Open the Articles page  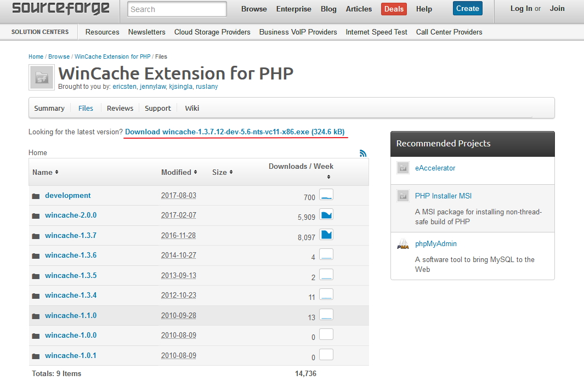point(359,9)
